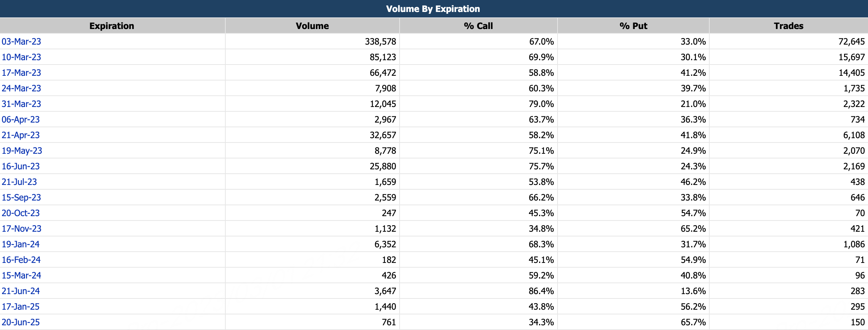Open the 16-Jun-23 expiration link
868x330 pixels.
(21, 166)
